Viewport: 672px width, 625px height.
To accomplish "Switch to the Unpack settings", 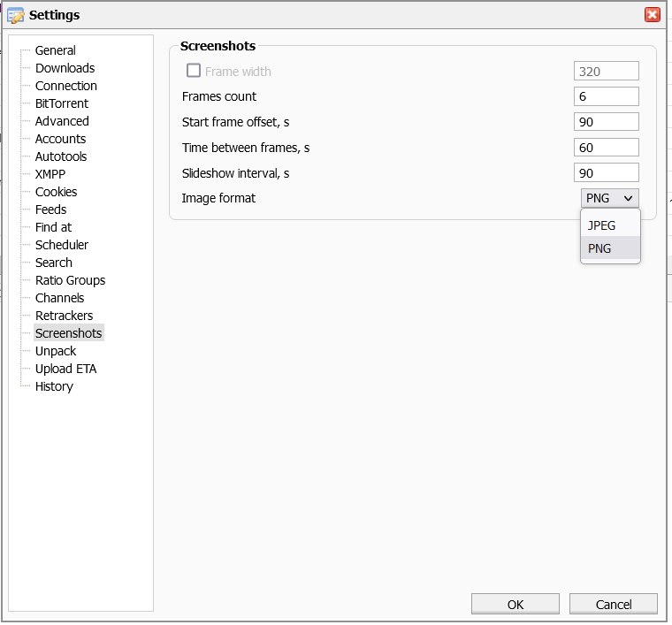I will [56, 351].
